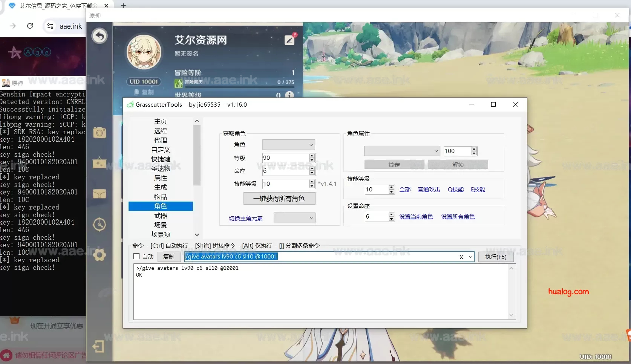Open the 生成 page
631x364 pixels.
tap(161, 187)
